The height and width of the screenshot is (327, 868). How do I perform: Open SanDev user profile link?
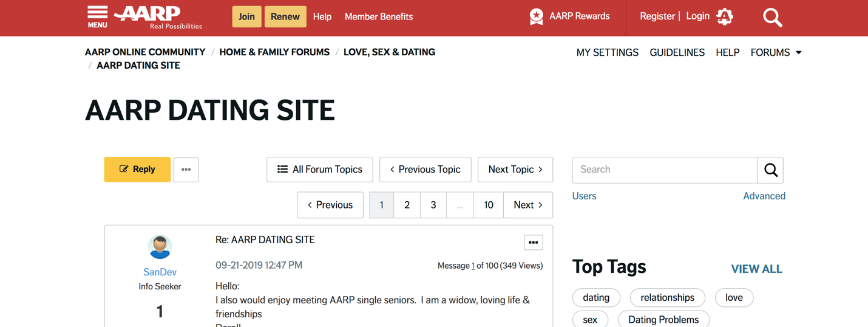tap(160, 272)
